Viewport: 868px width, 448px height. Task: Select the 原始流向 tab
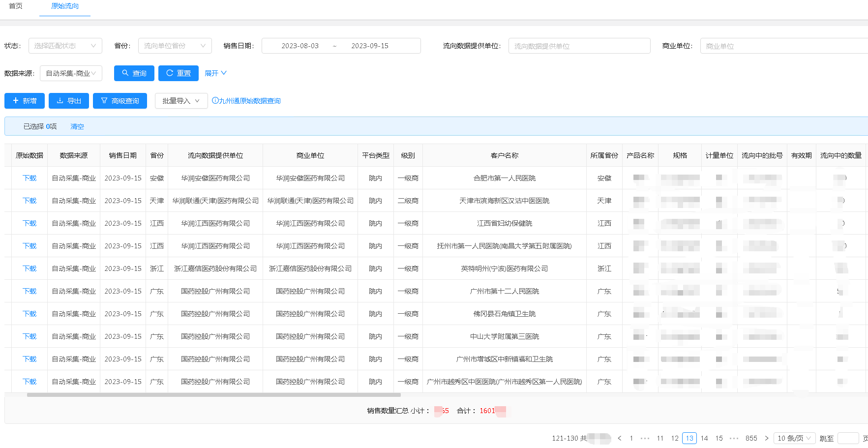click(x=65, y=6)
